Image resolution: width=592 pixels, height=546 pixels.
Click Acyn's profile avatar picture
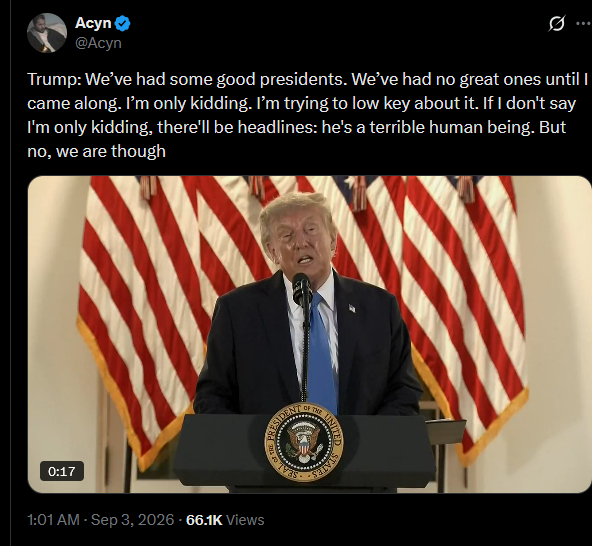coord(47,33)
